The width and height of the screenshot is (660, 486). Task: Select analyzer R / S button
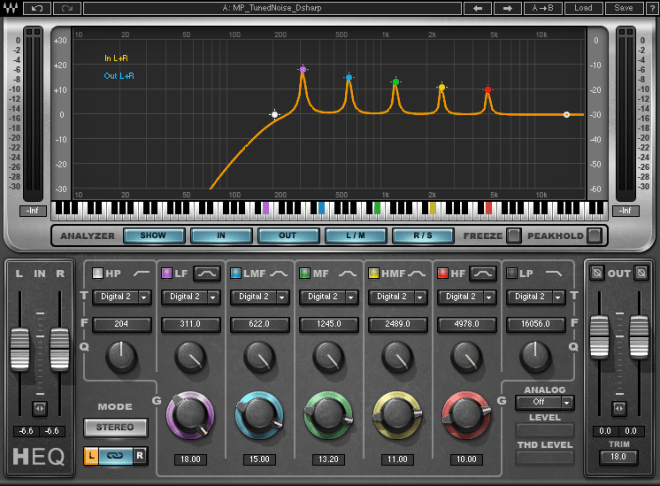(x=423, y=236)
